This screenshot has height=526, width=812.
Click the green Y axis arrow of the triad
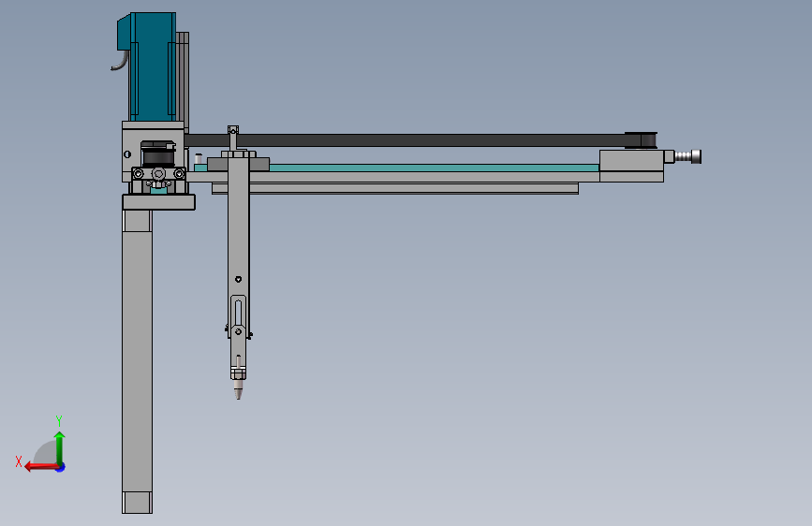[x=60, y=447]
